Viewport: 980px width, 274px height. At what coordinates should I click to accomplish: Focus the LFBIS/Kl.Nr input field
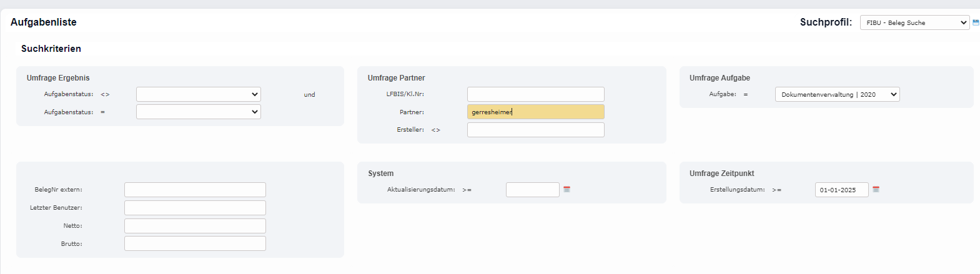[535, 94]
